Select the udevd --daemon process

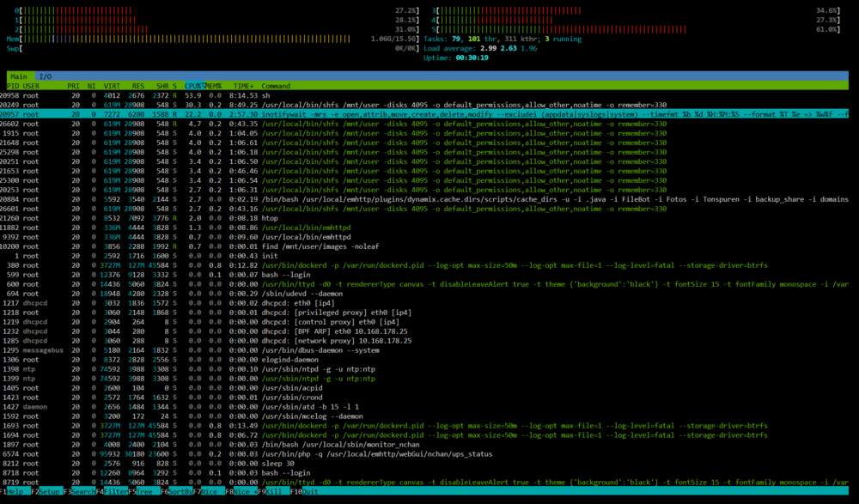[x=424, y=294]
